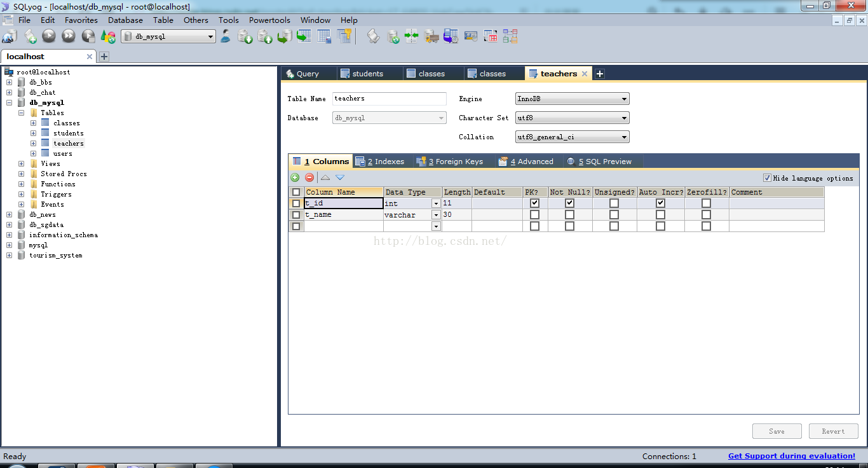The height and width of the screenshot is (468, 868).
Task: Click the Table Name input field
Action: tap(390, 99)
